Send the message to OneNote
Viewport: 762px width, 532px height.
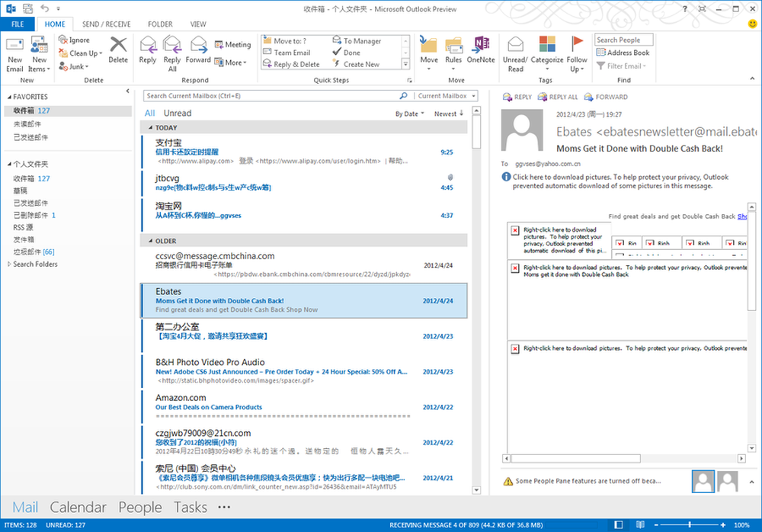coord(481,50)
